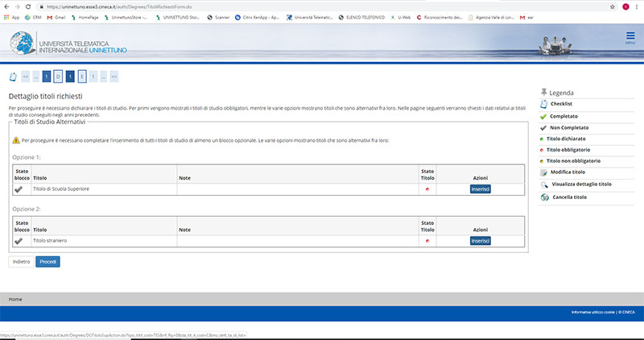Go to step D in the wizard navigation

pyautogui.click(x=59, y=77)
